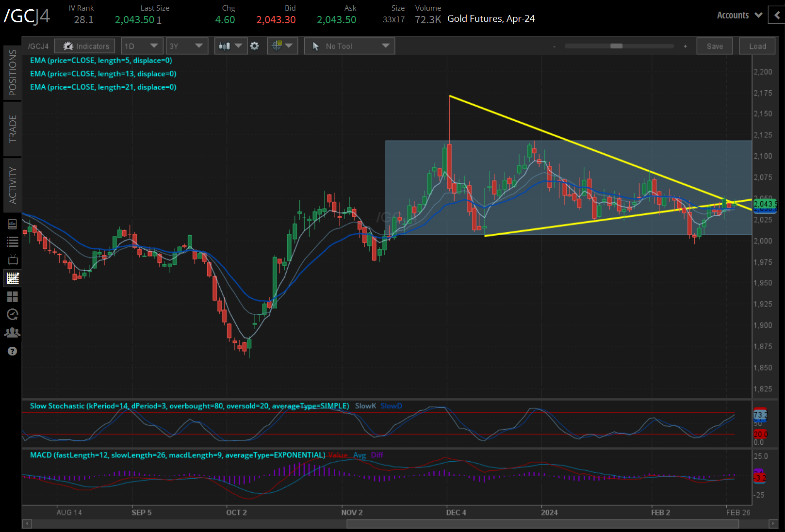Open the help question mark icon

click(12, 351)
